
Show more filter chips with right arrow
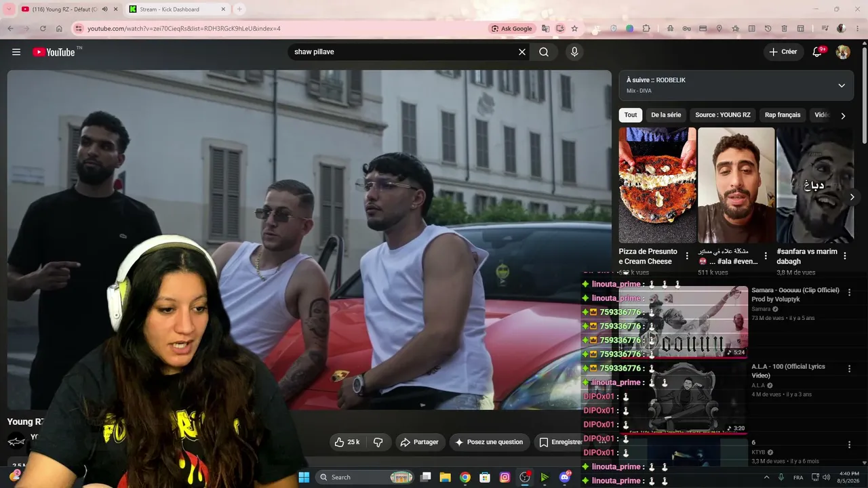tap(843, 116)
